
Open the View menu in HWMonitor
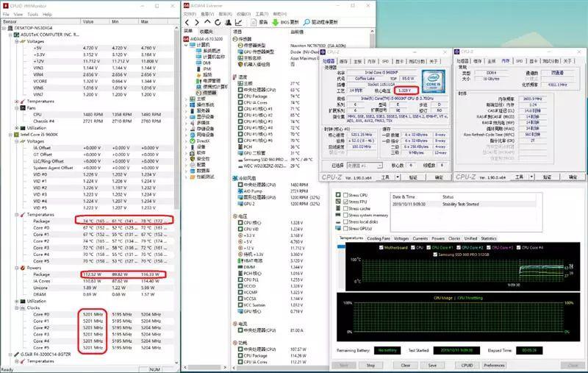tap(18, 14)
